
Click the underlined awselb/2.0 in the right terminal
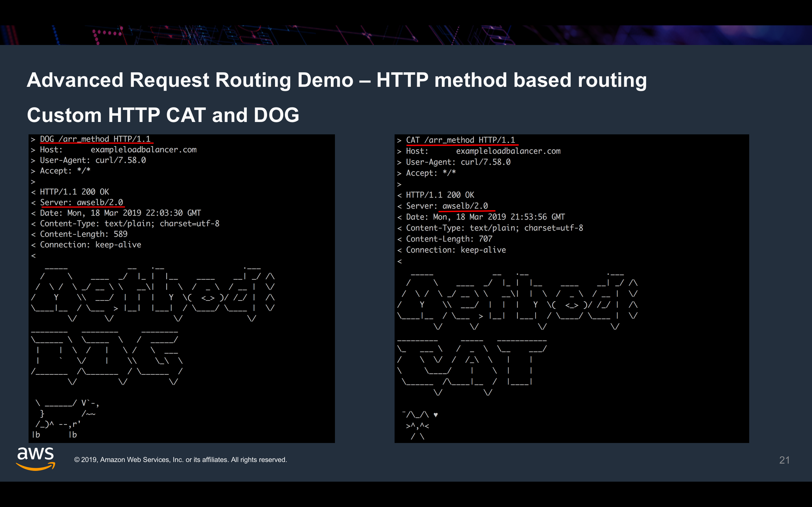pos(465,206)
